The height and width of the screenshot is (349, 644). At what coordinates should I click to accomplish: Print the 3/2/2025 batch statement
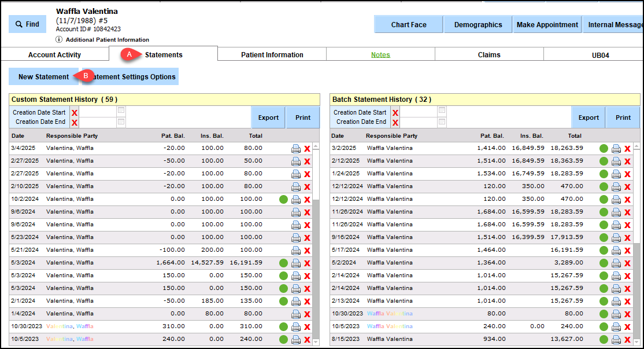pos(616,148)
